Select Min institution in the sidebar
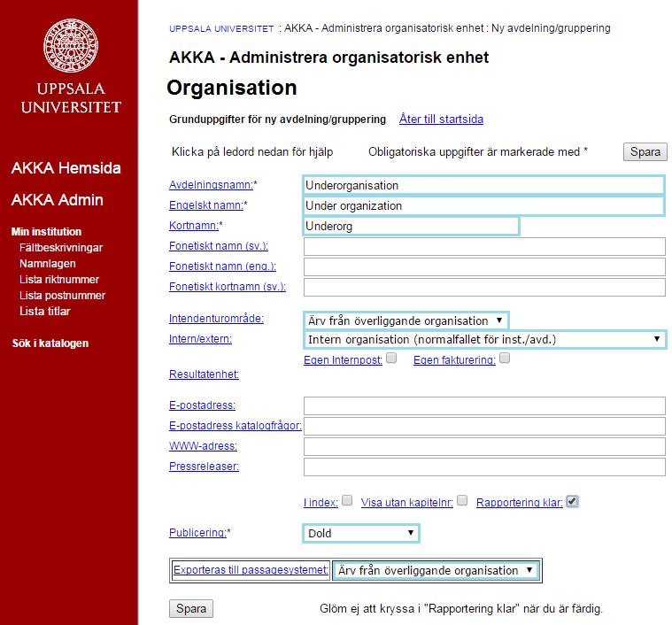The height and width of the screenshot is (625, 672). tap(46, 232)
